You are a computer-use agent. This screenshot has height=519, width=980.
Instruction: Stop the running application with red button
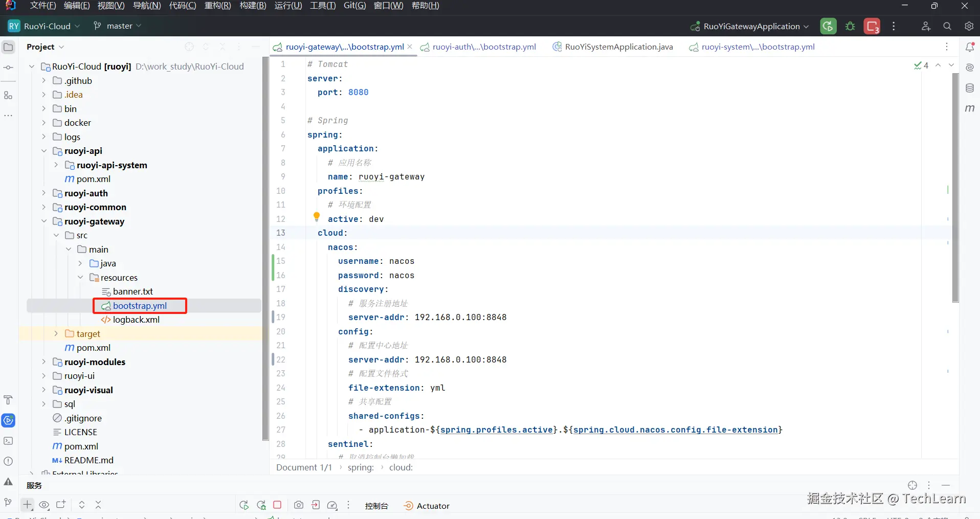click(x=872, y=26)
